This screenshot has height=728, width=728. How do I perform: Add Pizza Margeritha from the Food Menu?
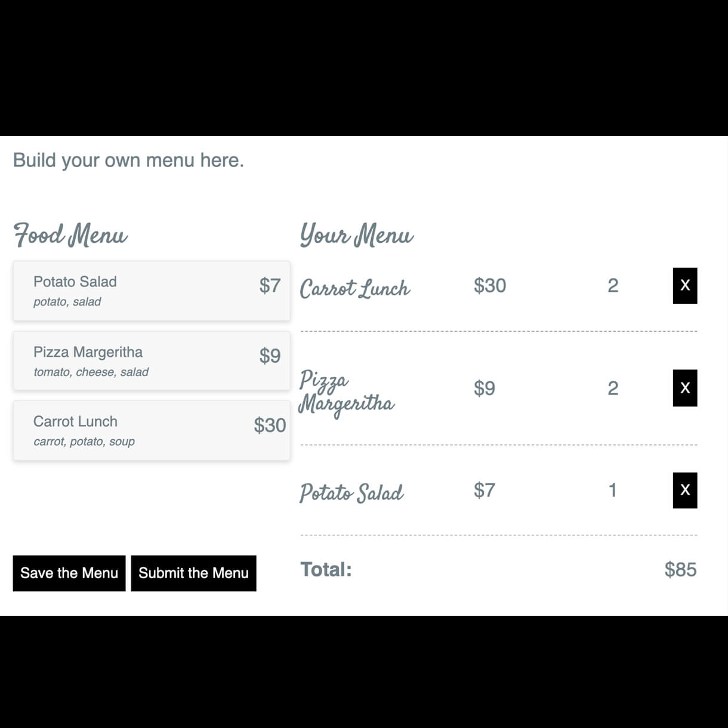pos(152,361)
